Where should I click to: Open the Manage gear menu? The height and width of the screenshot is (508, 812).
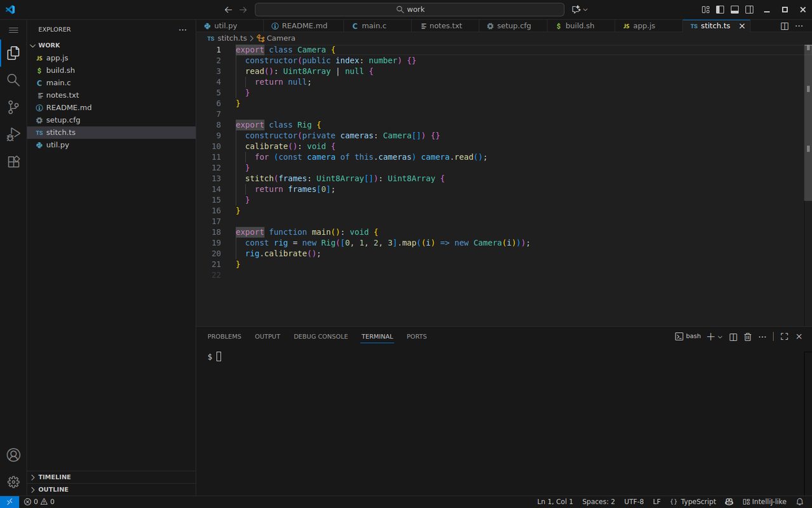pyautogui.click(x=13, y=482)
